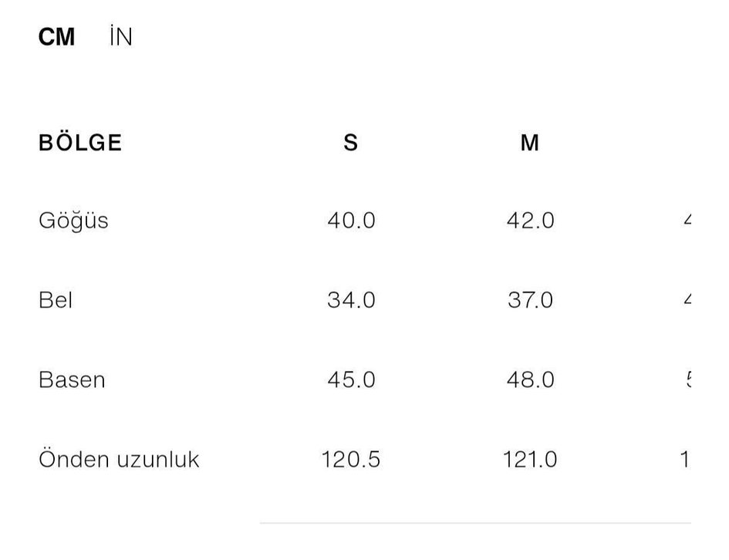Click the Bel row label

[x=56, y=300]
